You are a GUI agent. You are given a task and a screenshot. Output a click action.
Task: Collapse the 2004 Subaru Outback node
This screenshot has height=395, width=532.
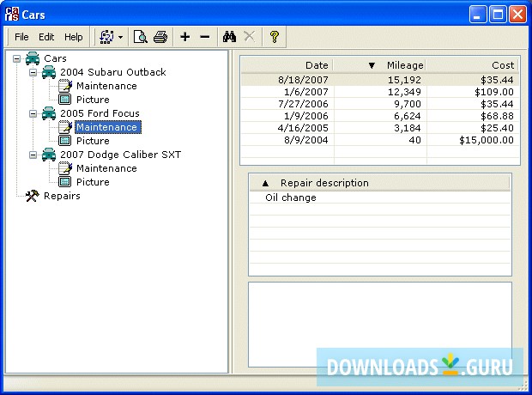point(33,72)
